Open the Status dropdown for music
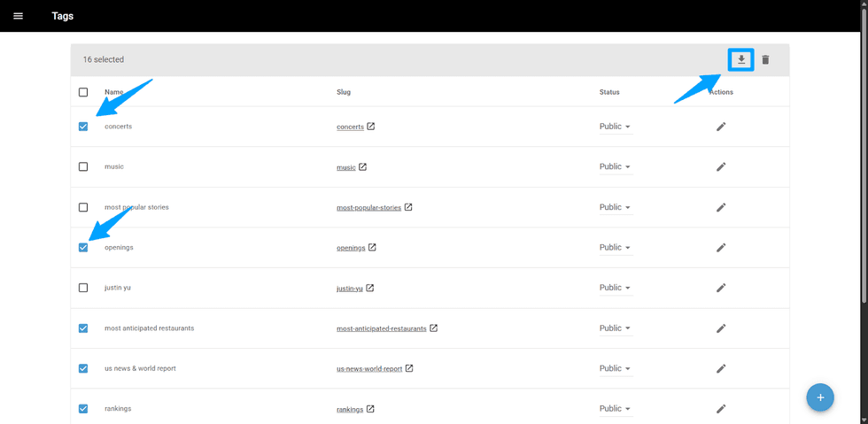This screenshot has width=868, height=424. point(616,166)
